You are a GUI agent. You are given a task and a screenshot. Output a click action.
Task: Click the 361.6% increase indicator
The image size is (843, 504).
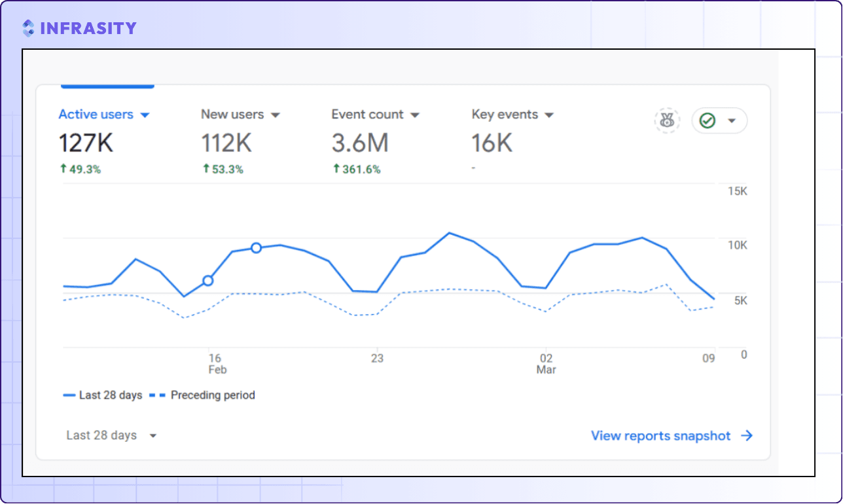point(357,169)
